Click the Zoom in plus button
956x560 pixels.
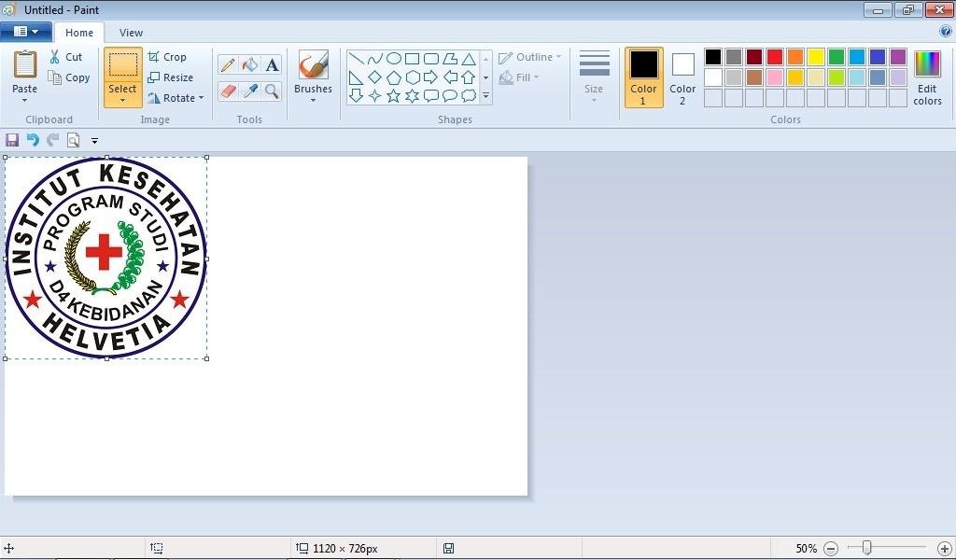(945, 549)
